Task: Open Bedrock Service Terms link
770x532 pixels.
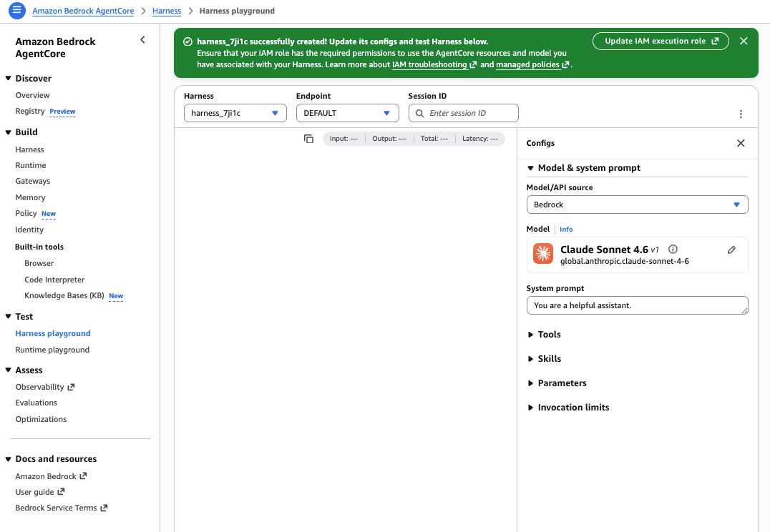Action: pyautogui.click(x=62, y=508)
